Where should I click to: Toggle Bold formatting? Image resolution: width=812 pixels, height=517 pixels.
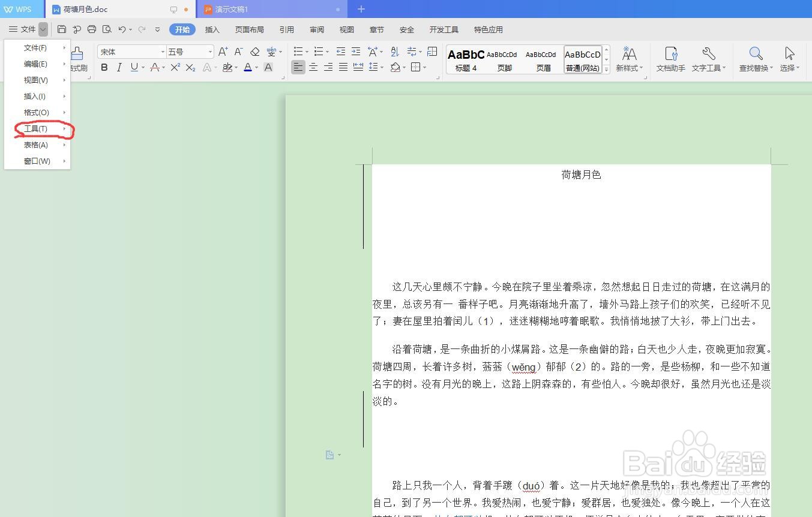(104, 67)
